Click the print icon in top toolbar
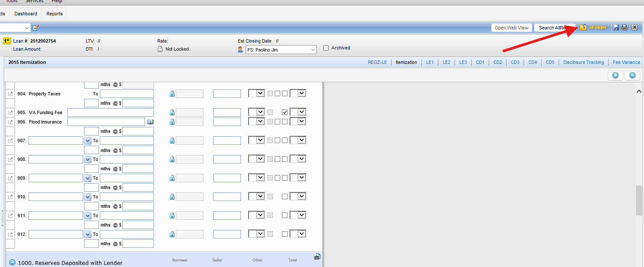644x267 pixels. pyautogui.click(x=624, y=27)
